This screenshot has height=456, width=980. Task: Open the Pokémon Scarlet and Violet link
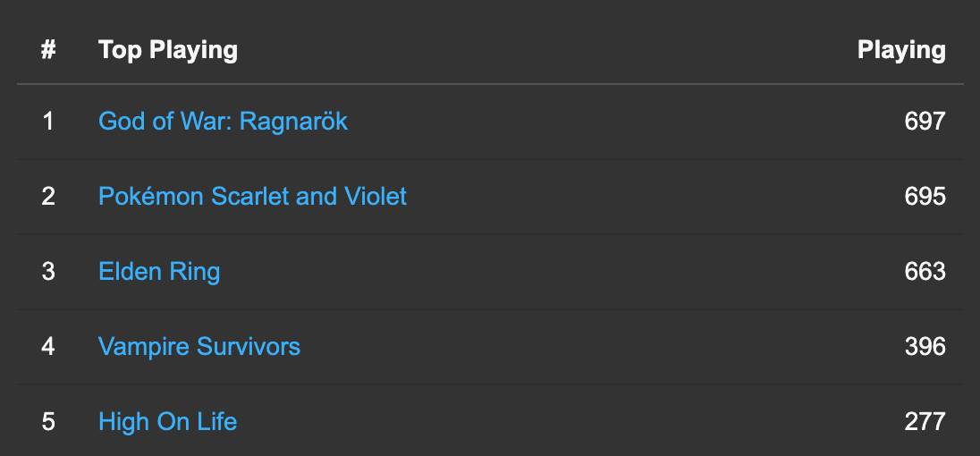tap(252, 196)
